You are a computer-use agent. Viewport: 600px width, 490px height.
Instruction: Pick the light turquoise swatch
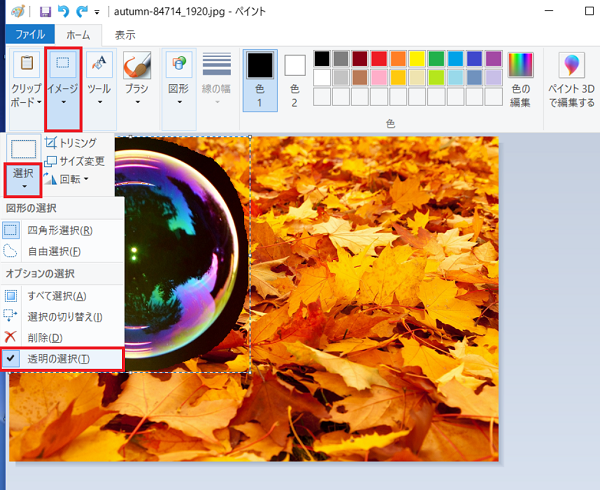point(455,78)
